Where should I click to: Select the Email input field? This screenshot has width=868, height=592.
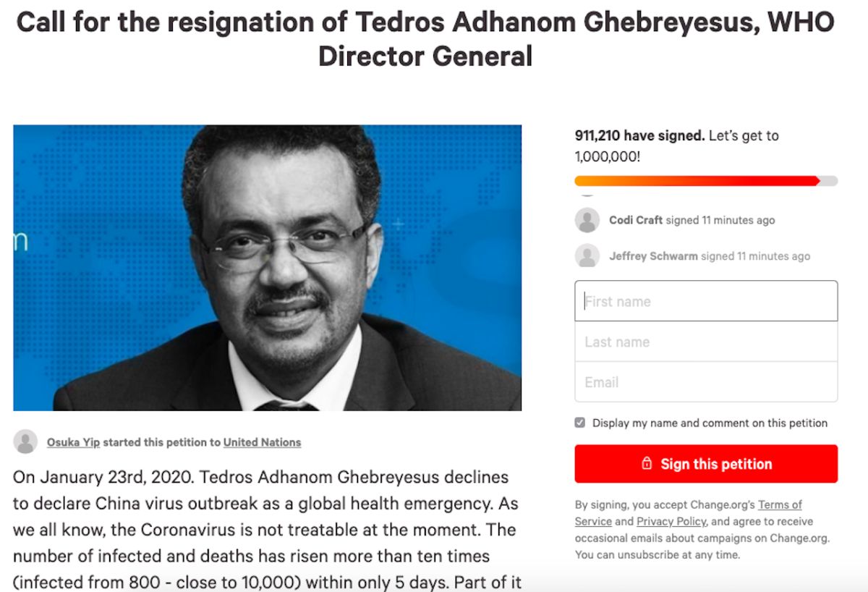click(706, 382)
